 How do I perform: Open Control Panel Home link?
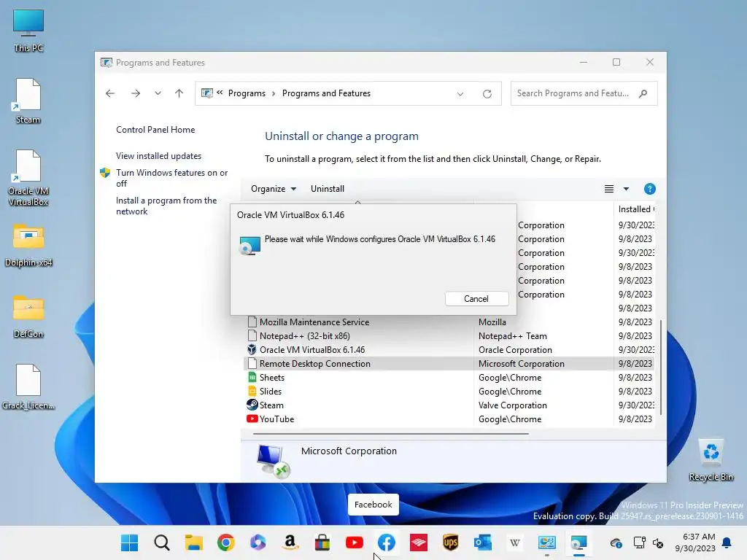(155, 130)
